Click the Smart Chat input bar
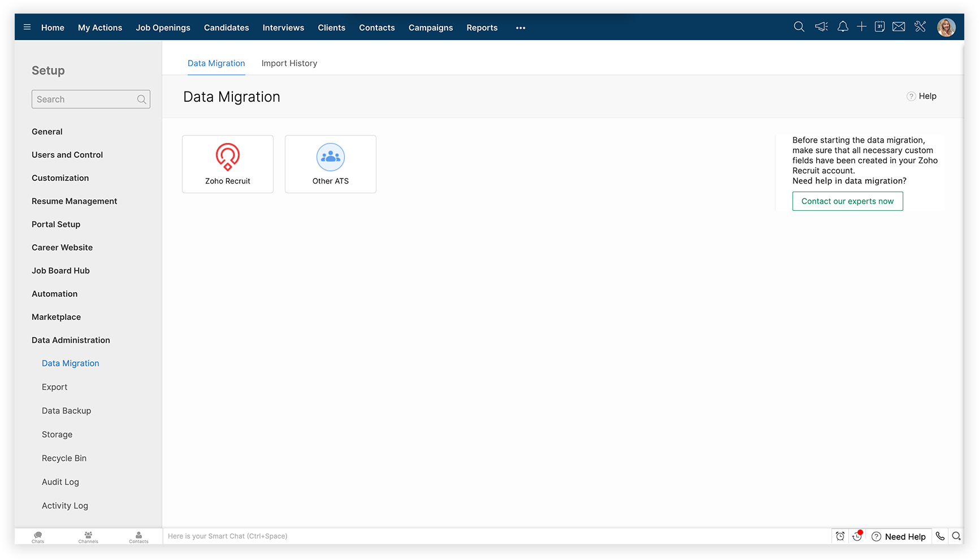Image resolution: width=979 pixels, height=560 pixels. coord(497,536)
